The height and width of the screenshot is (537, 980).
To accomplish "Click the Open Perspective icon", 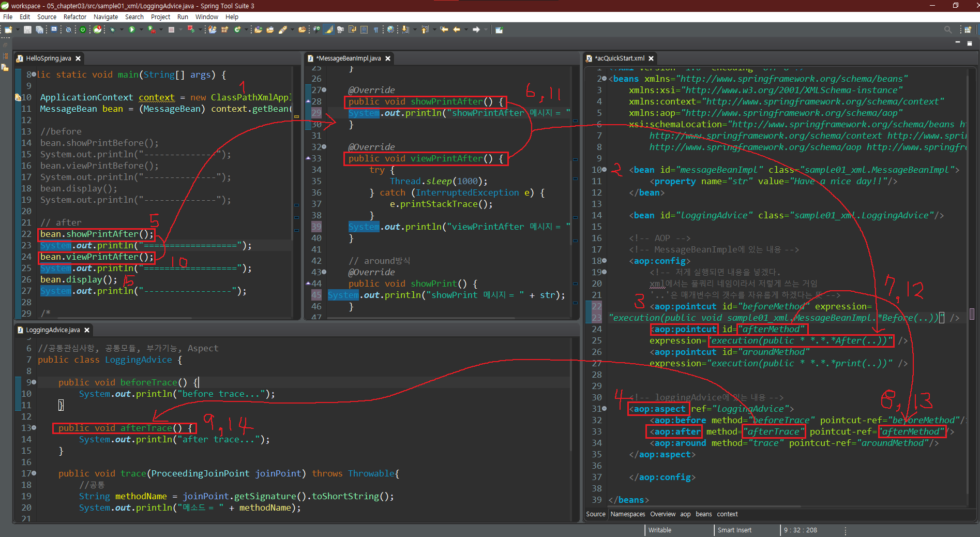I will click(968, 30).
